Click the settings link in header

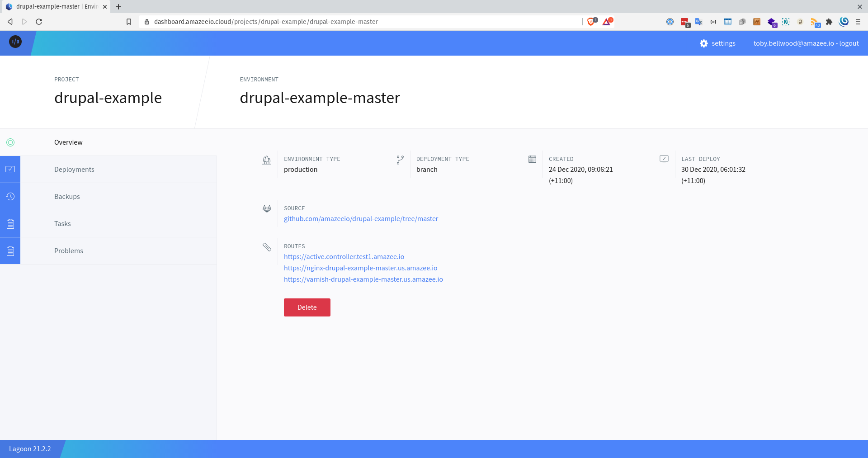click(723, 43)
